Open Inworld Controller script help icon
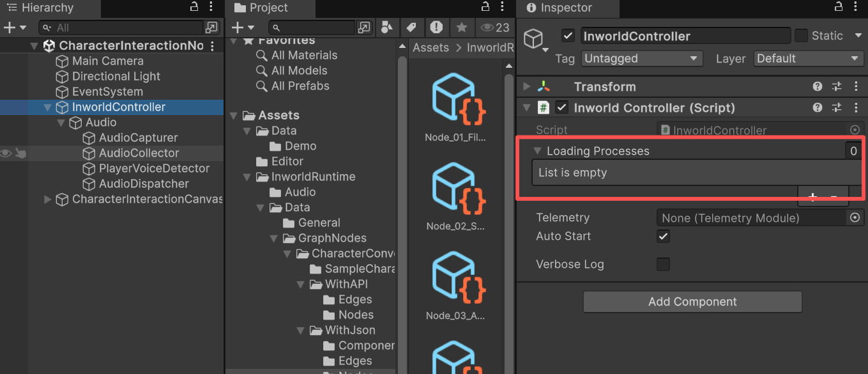This screenshot has height=374, width=868. coord(818,108)
